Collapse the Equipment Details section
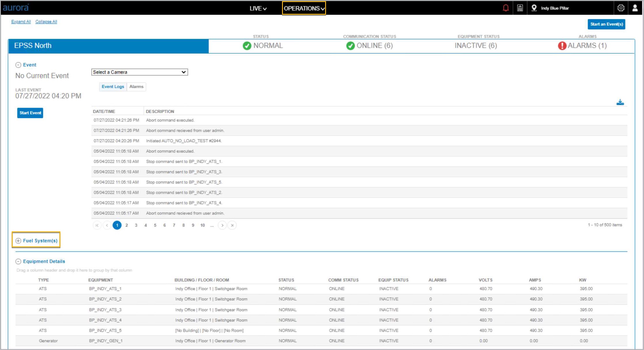Screen dimensions: 644x350 [x=18, y=261]
